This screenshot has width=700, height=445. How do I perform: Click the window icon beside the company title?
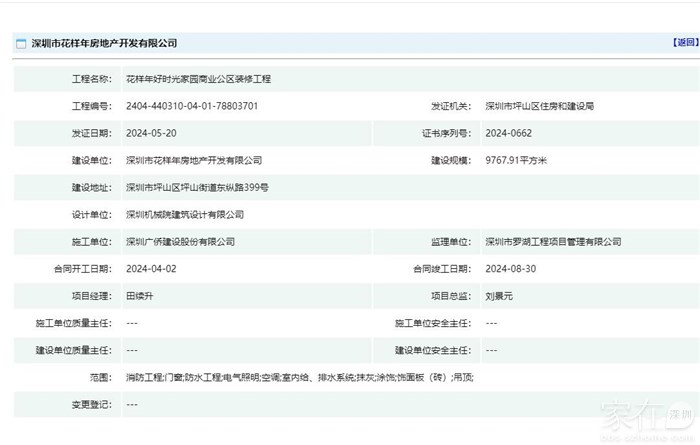tap(20, 44)
